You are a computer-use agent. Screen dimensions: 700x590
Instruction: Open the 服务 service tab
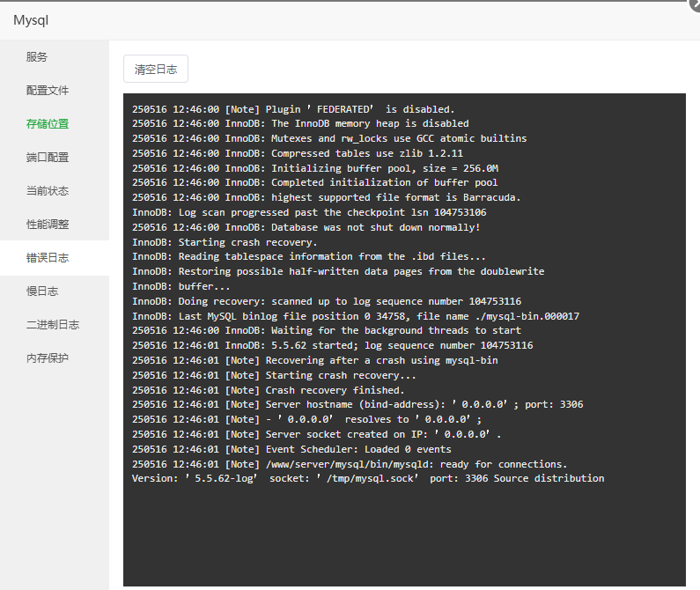(x=37, y=56)
